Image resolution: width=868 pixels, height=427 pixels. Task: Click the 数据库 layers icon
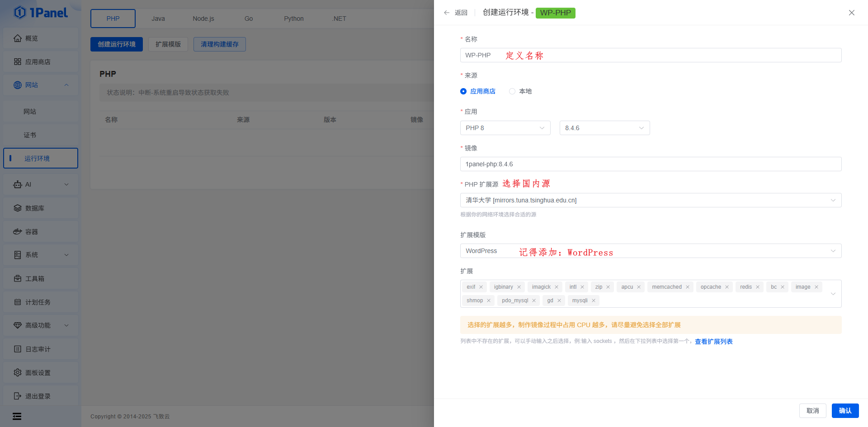pos(18,208)
